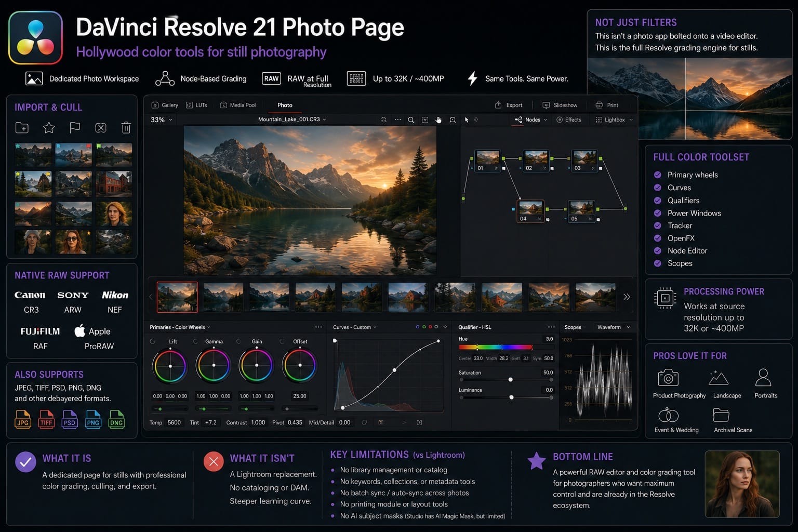Select the arrow pointer tool

pos(467,120)
